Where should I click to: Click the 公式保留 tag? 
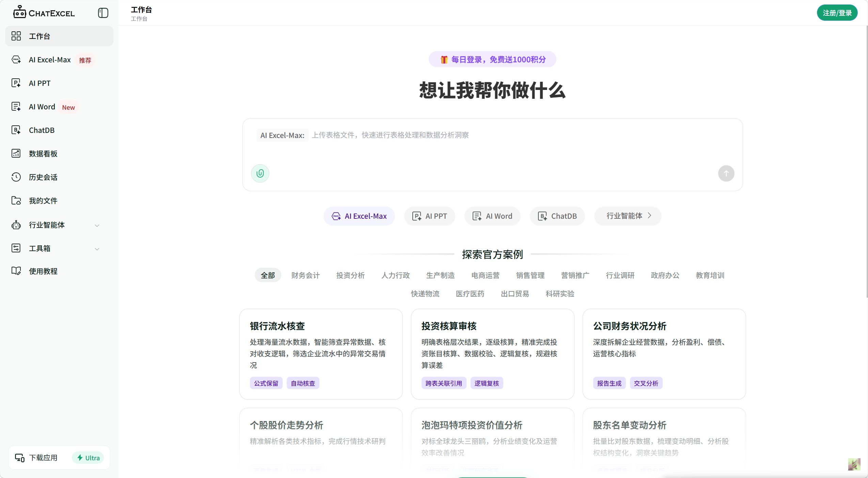tap(266, 383)
